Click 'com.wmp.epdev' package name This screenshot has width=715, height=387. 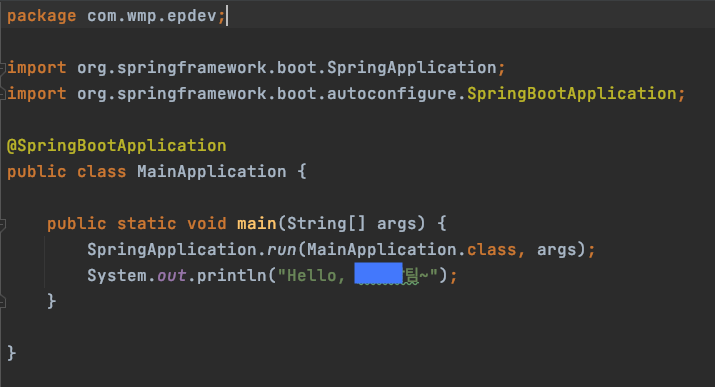(151, 16)
